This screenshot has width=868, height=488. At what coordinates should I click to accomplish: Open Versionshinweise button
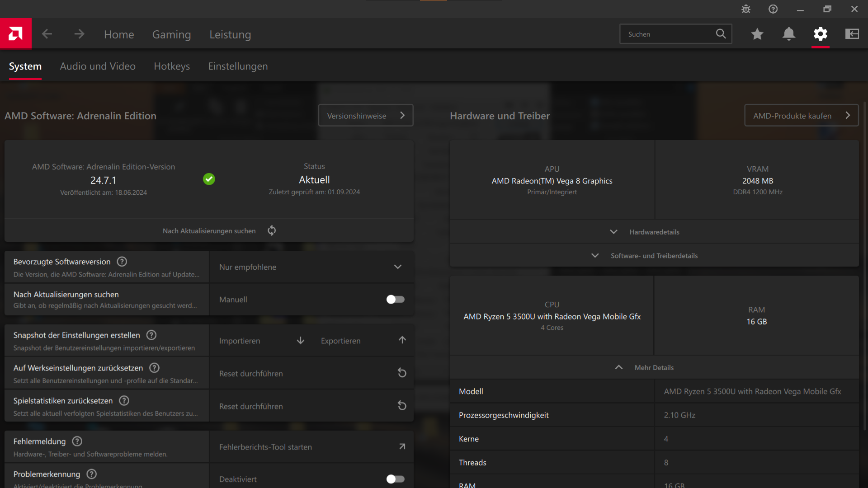pyautogui.click(x=366, y=115)
